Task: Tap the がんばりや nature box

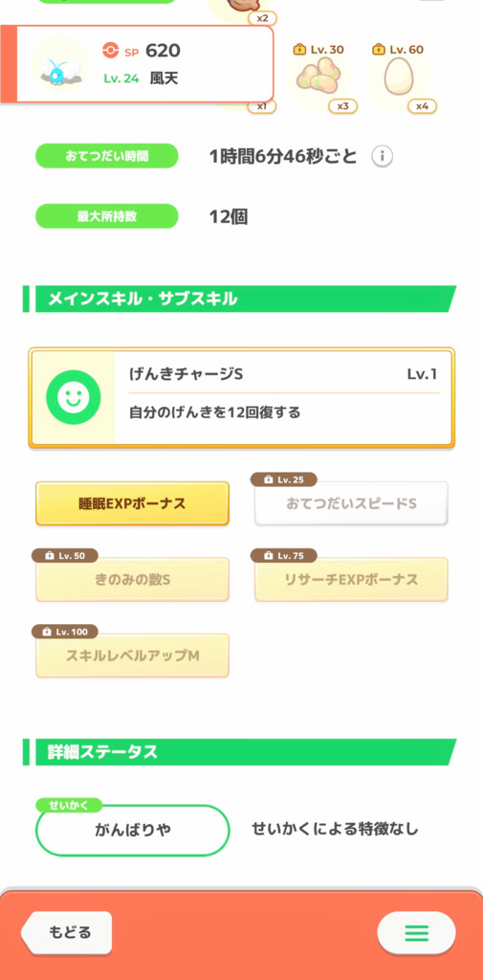Action: point(133,830)
